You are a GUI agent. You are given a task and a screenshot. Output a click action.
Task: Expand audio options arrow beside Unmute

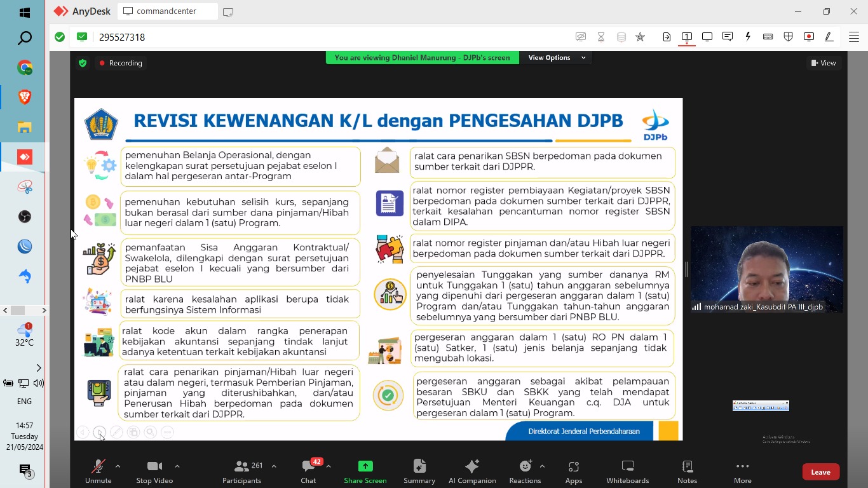(118, 466)
